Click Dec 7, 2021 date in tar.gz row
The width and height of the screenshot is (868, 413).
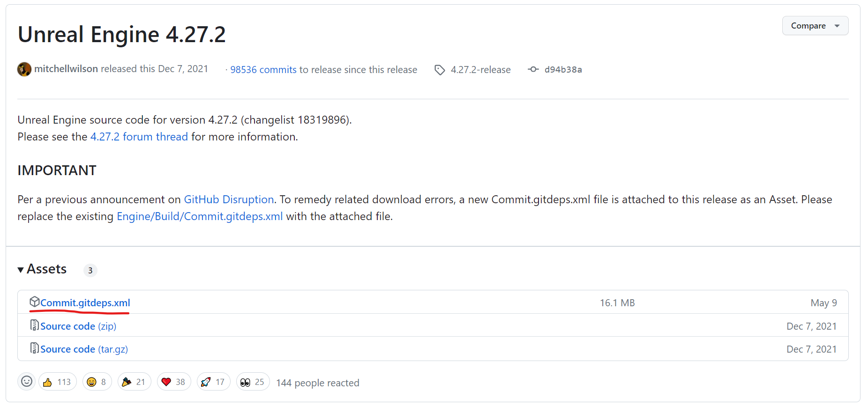811,349
